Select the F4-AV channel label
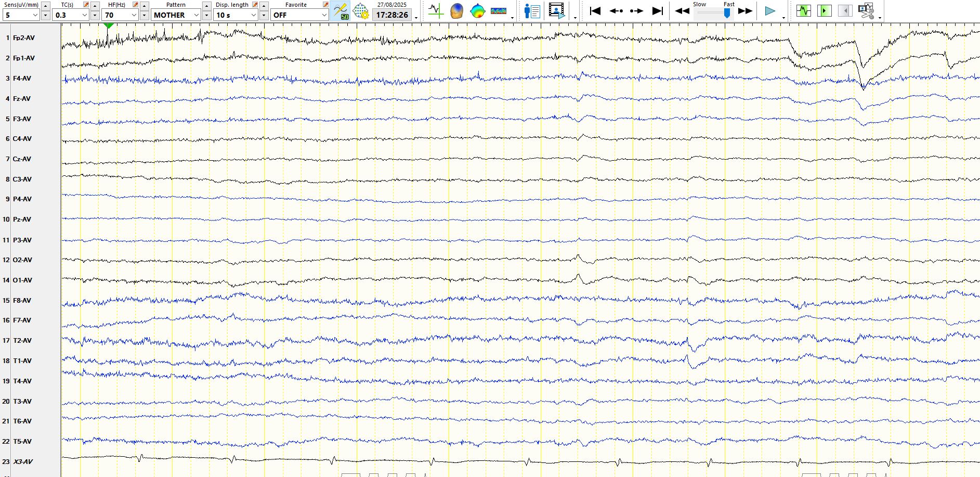 coord(22,79)
